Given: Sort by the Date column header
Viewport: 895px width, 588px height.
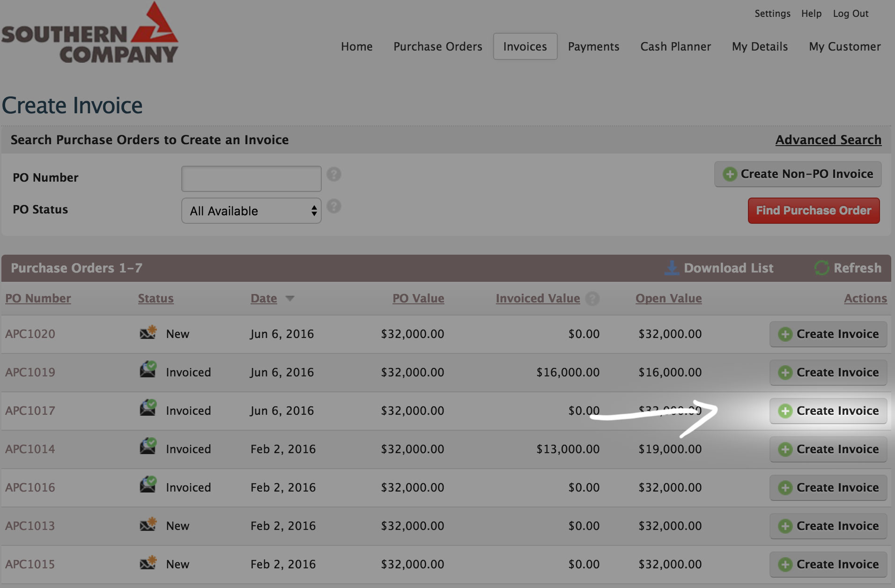Looking at the screenshot, I should pyautogui.click(x=264, y=299).
